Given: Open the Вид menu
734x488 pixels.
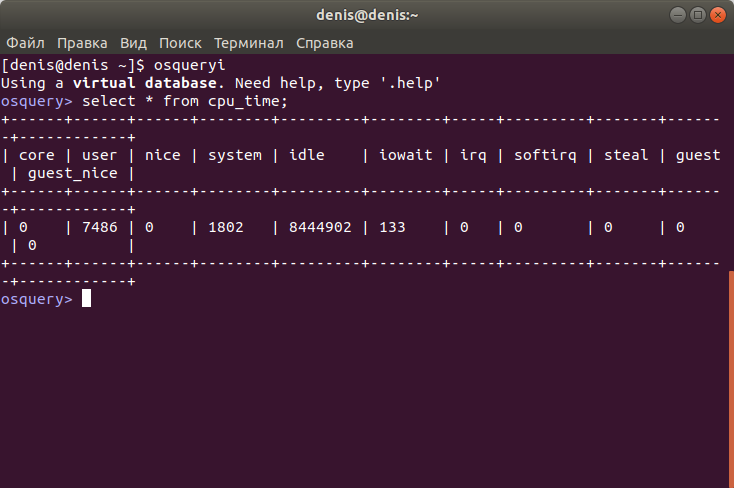Looking at the screenshot, I should (133, 43).
